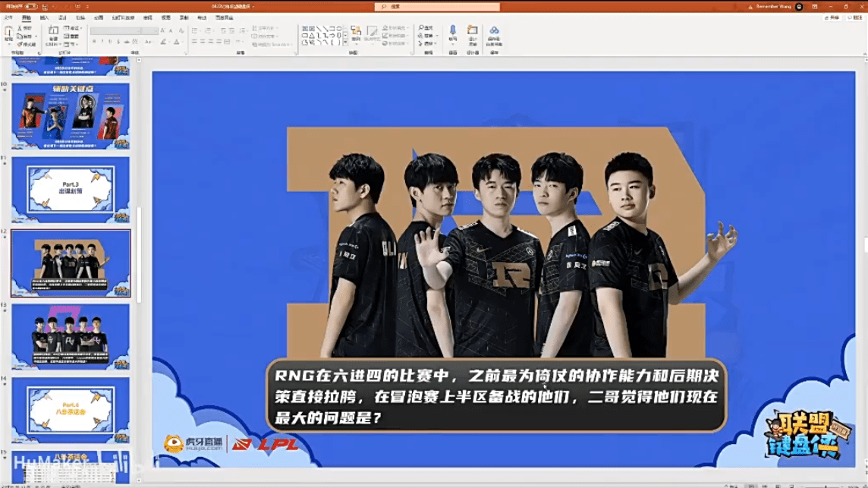The image size is (868, 488).
Task: Click the Replace button
Action: tap(428, 36)
